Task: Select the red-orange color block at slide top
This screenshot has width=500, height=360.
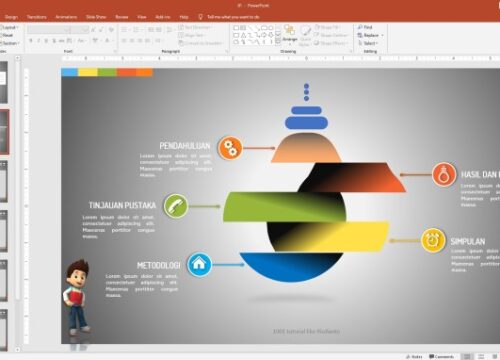Action: 126,72
